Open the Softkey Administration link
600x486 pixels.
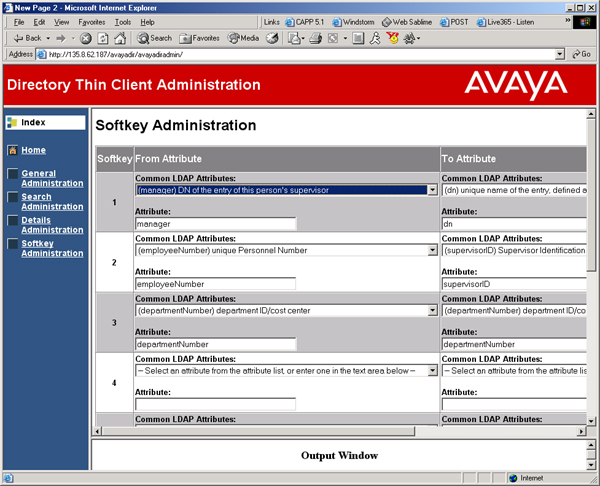52,248
